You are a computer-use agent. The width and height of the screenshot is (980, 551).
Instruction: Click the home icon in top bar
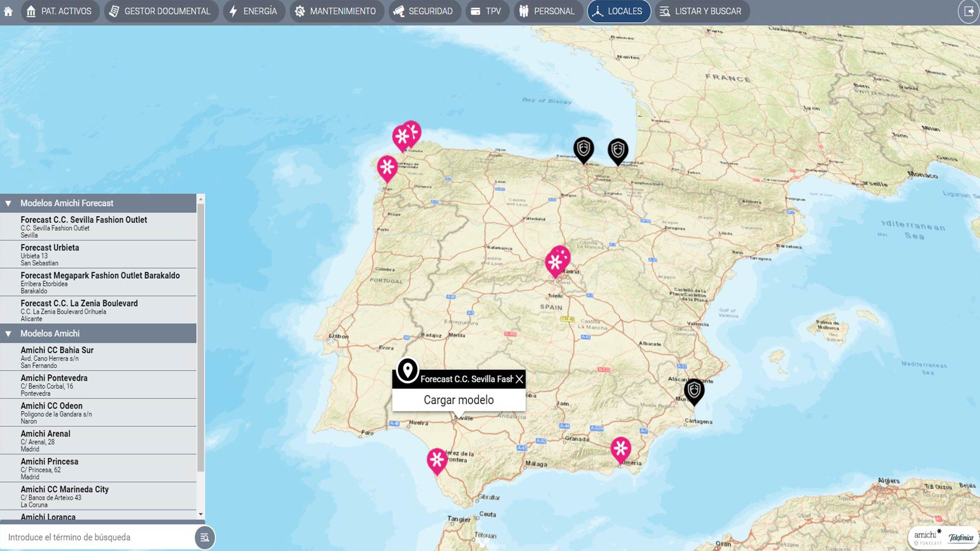[x=8, y=11]
